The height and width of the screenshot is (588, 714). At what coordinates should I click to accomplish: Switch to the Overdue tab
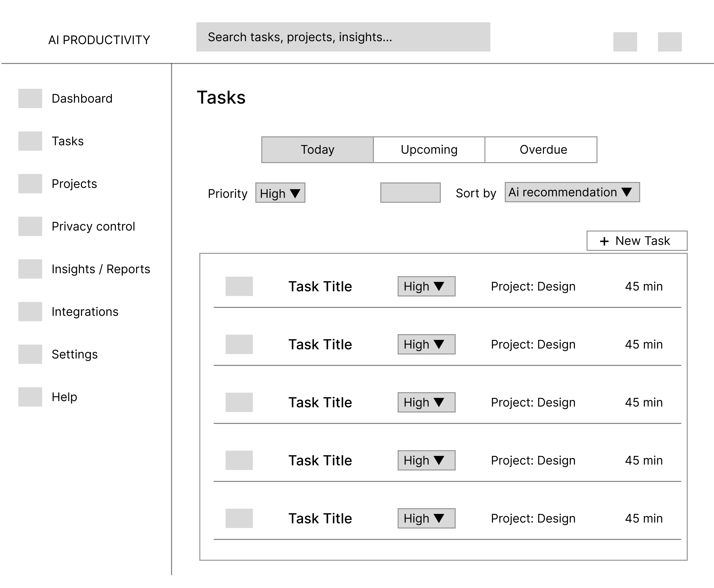(x=543, y=150)
